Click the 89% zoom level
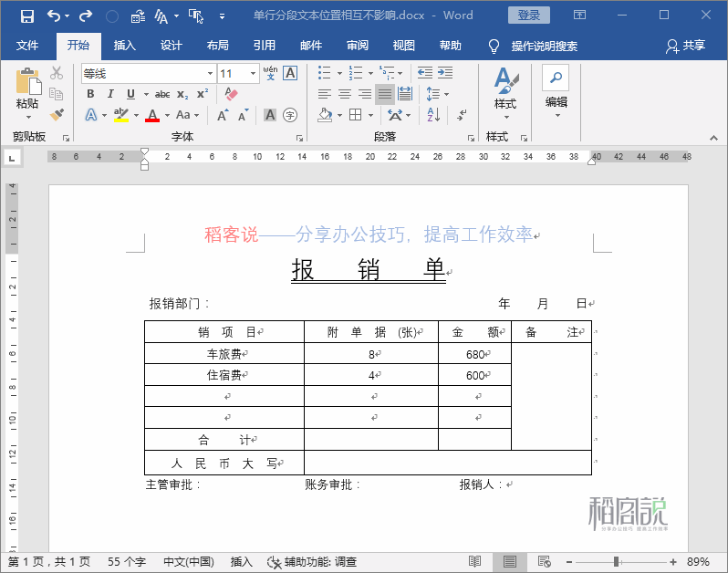This screenshot has width=728, height=573. pyautogui.click(x=698, y=562)
